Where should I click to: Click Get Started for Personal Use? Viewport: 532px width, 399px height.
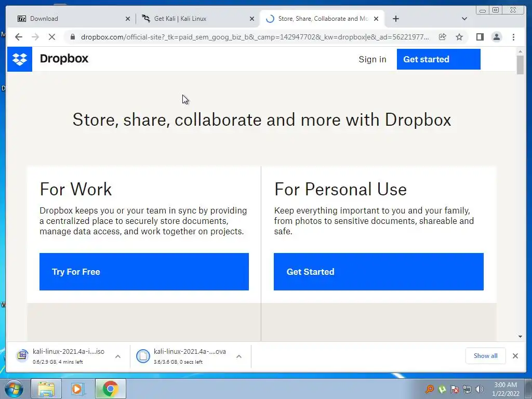tap(379, 272)
